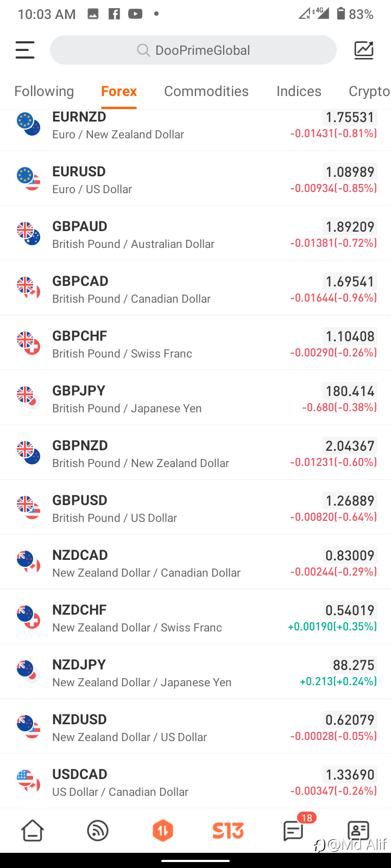Screen dimensions: 391x868
Task: Open the S13 icon in bottom bar
Action: pyautogui.click(x=228, y=831)
